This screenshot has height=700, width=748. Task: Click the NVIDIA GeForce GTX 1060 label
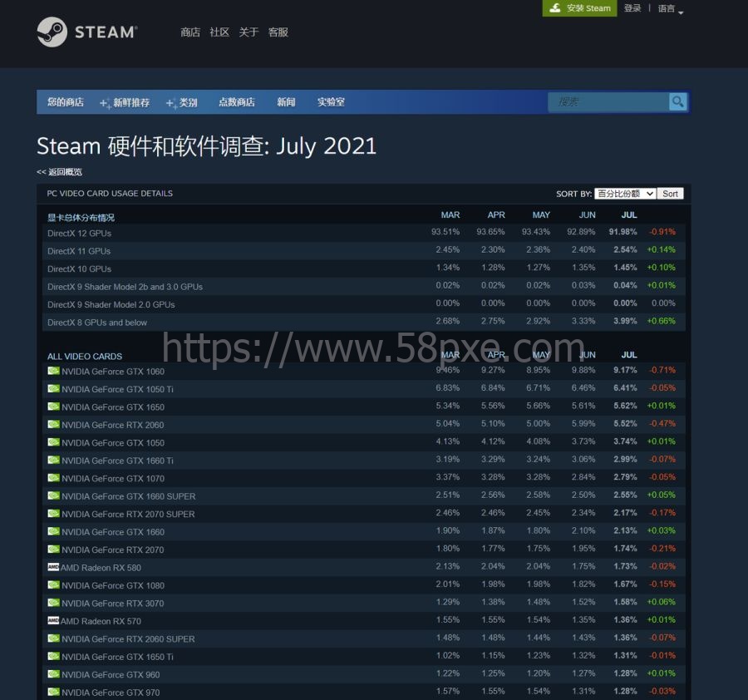pos(113,372)
